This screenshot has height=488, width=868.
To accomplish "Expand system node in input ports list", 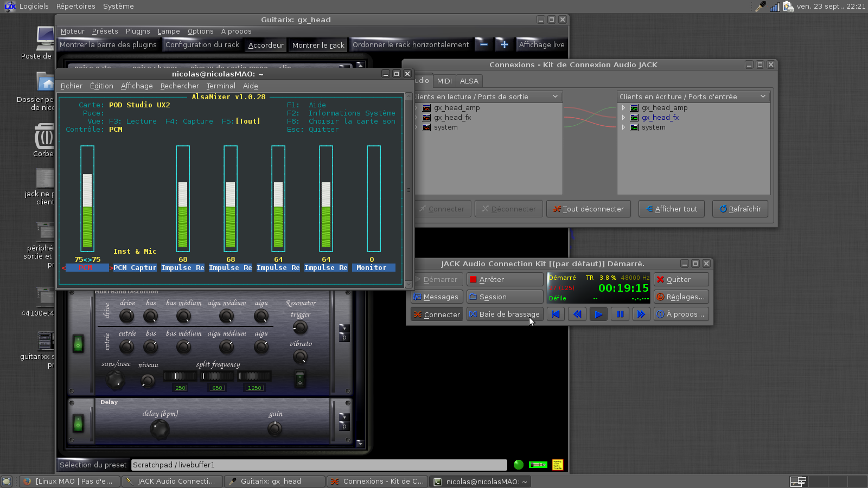I will [623, 127].
